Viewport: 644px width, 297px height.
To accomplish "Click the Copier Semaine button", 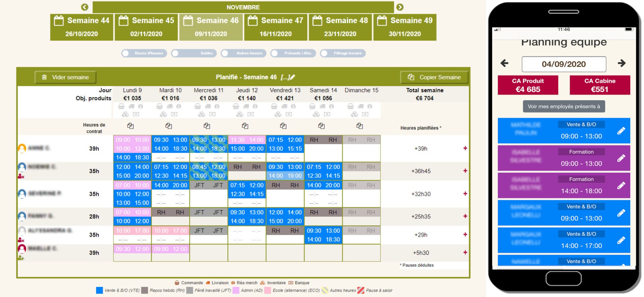I will click(434, 77).
